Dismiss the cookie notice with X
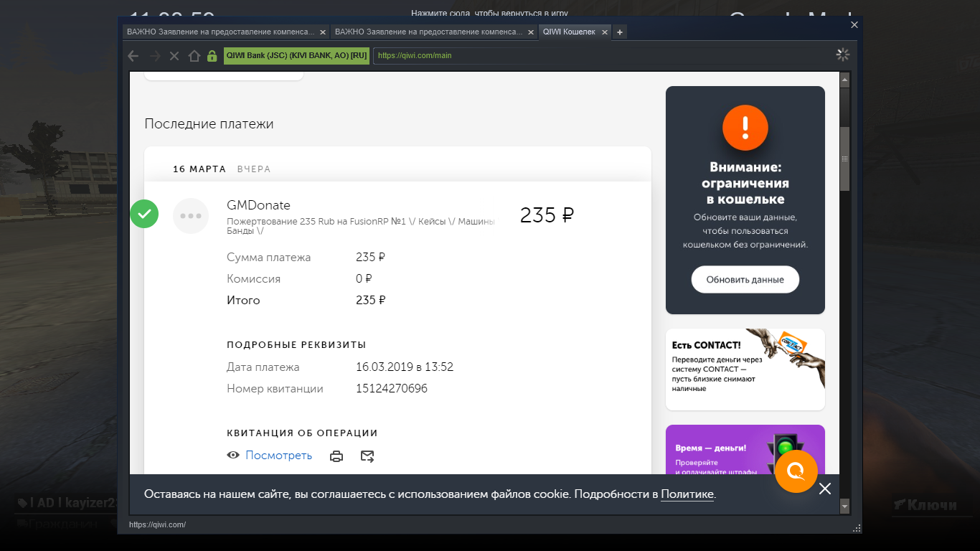This screenshot has width=980, height=551. pyautogui.click(x=825, y=489)
